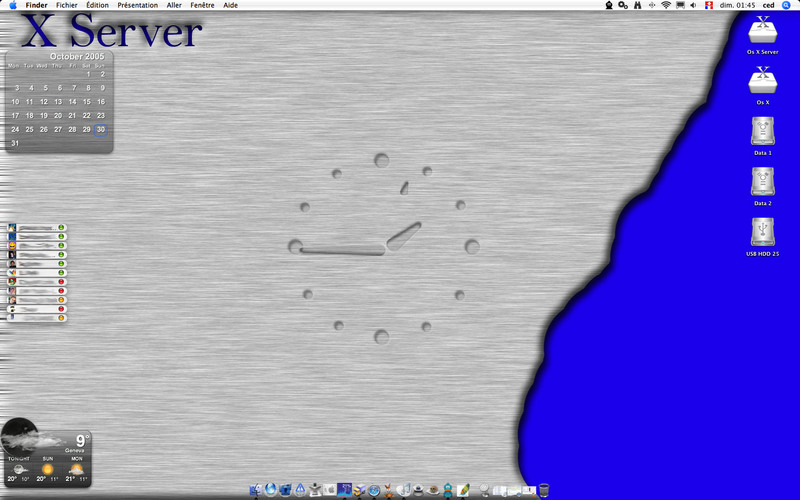Viewport: 800px width, 500px height.
Task: Click the Geneva city label in the weather widget
Action: [x=74, y=451]
